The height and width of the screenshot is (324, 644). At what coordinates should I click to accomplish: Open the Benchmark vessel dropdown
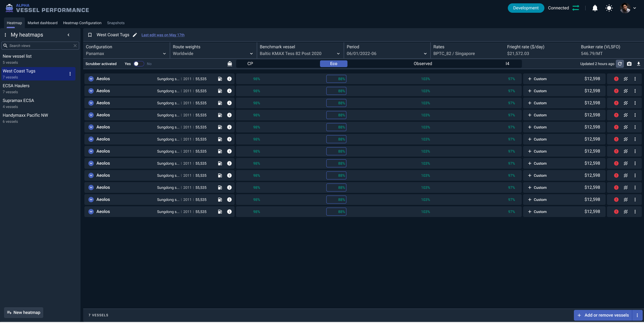pos(300,50)
